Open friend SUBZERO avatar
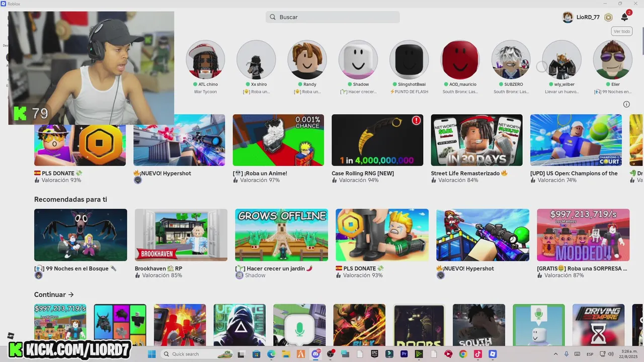The image size is (644, 362). click(x=511, y=60)
